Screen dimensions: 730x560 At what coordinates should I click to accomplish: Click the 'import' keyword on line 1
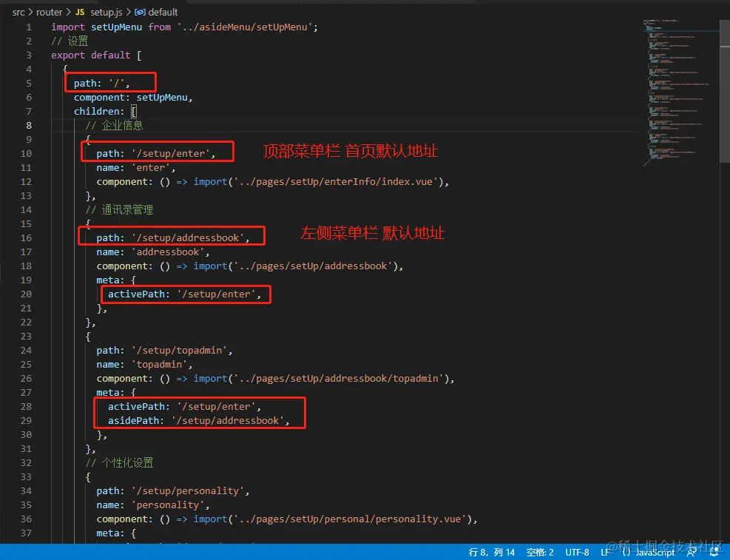coord(68,27)
